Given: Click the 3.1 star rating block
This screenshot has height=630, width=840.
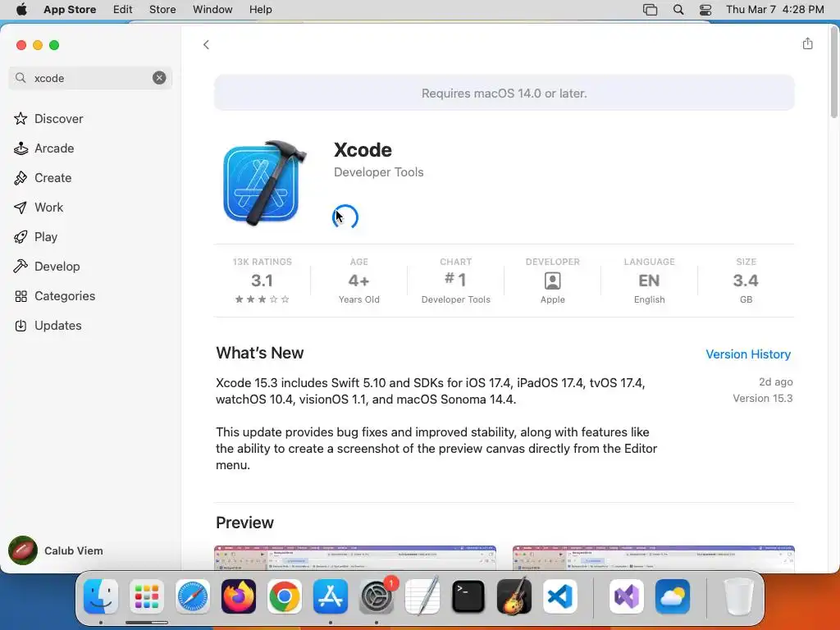Looking at the screenshot, I should tap(262, 281).
